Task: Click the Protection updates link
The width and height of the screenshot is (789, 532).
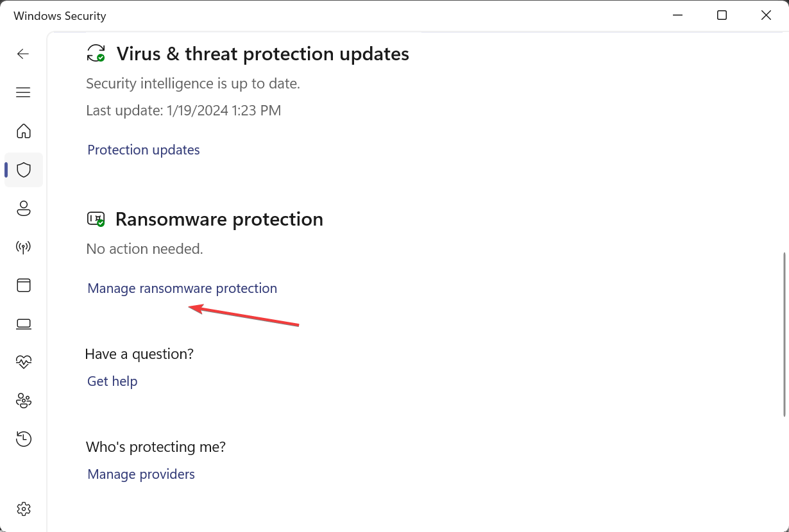Action: pos(144,150)
